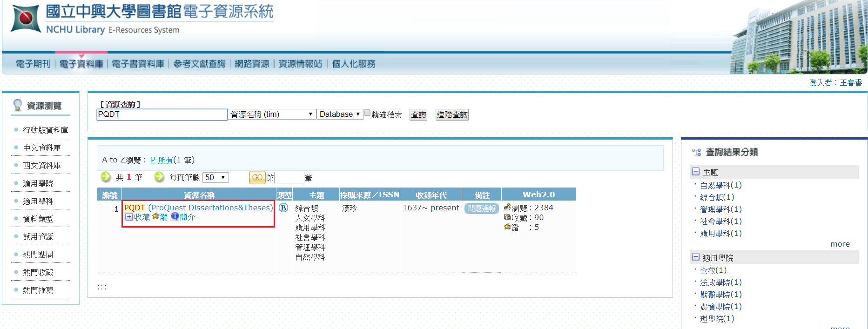Click the 所有 A to Z link
The height and width of the screenshot is (329, 868).
(x=166, y=160)
